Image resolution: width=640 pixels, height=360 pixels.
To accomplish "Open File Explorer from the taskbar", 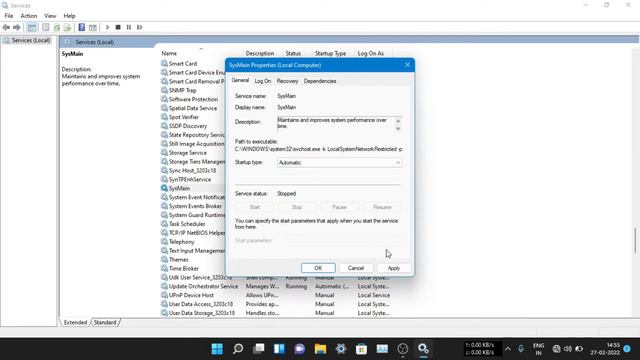I will pos(320,349).
